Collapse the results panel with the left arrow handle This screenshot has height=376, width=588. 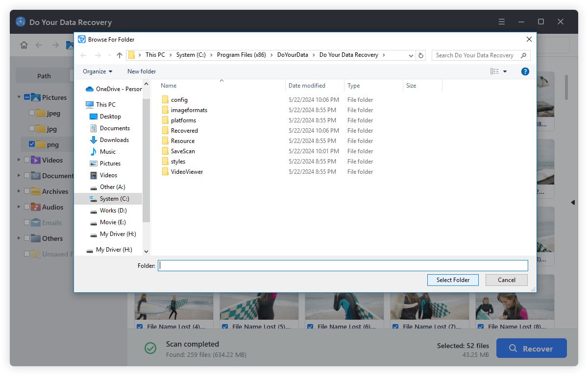[x=573, y=202]
